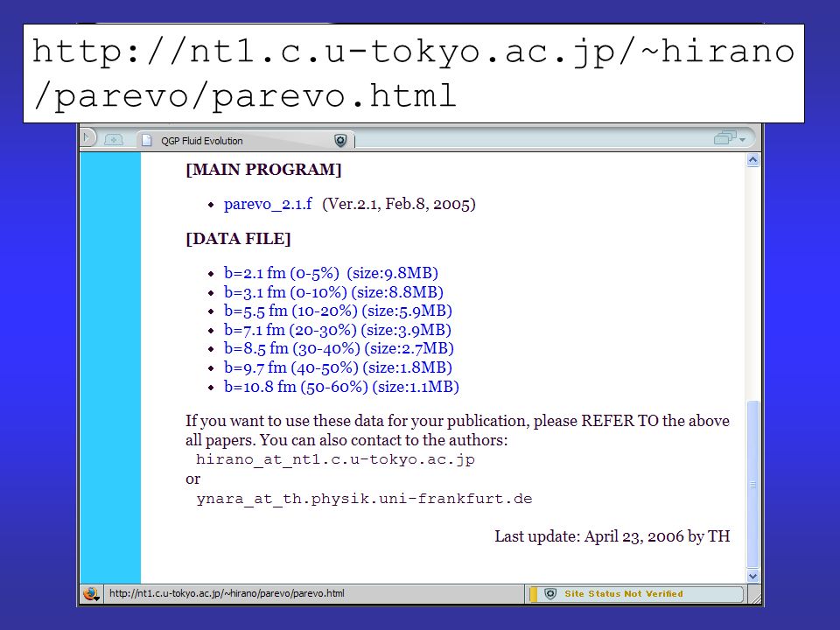Click the [MAIN PROGRAM] heading
Screen dimensions: 840x630
(263, 170)
